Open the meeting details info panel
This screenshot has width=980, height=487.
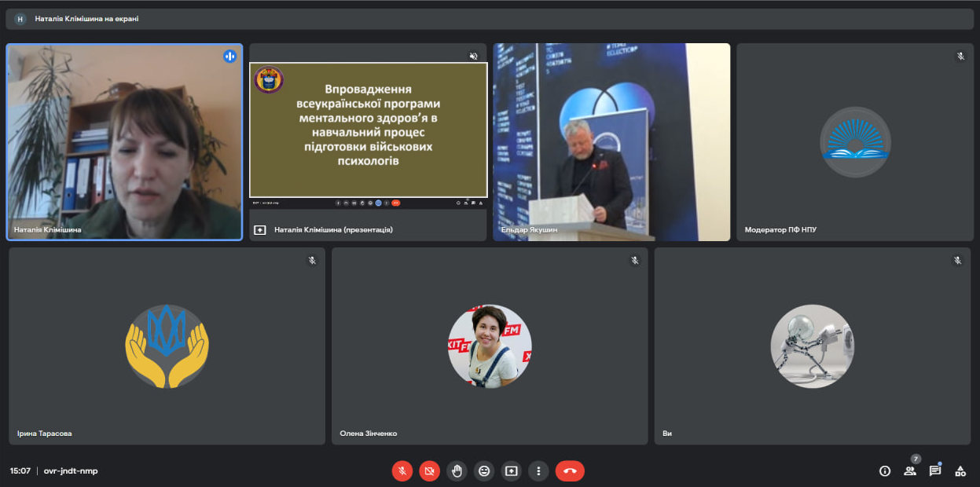pos(884,471)
